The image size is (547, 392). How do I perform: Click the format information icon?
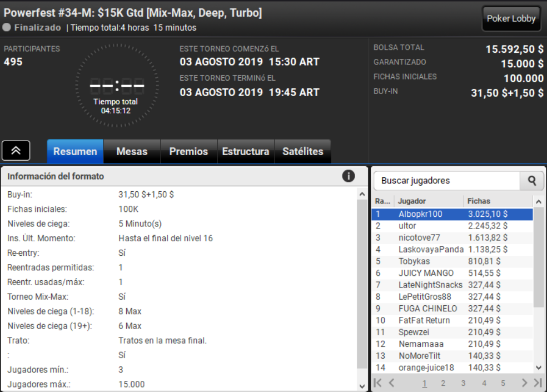348,176
